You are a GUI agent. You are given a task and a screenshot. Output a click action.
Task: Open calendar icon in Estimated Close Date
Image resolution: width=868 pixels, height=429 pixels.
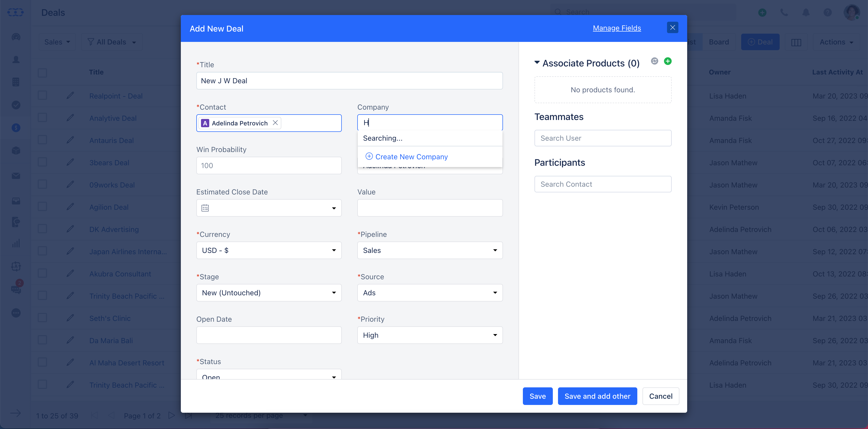[205, 208]
